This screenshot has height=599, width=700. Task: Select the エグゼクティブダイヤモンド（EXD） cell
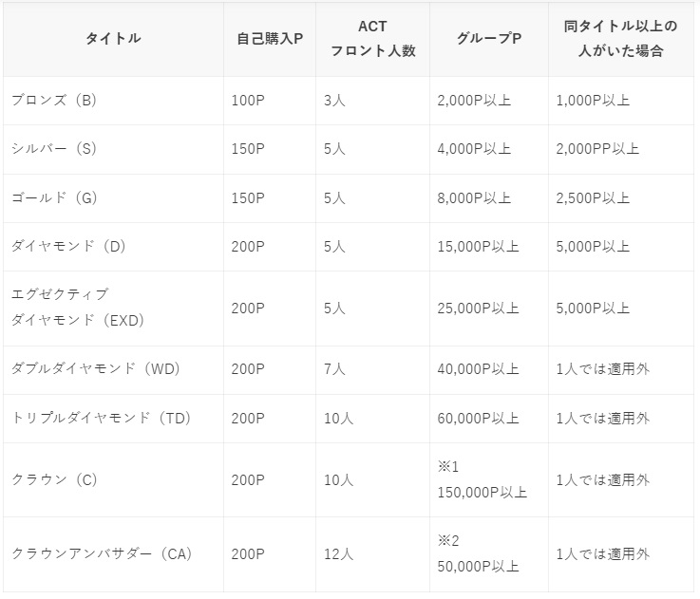(x=113, y=309)
